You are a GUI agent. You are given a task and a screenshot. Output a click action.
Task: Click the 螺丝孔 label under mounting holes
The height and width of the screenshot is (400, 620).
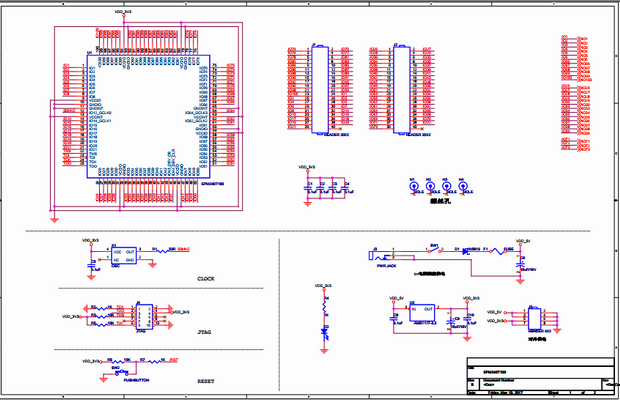(440, 201)
